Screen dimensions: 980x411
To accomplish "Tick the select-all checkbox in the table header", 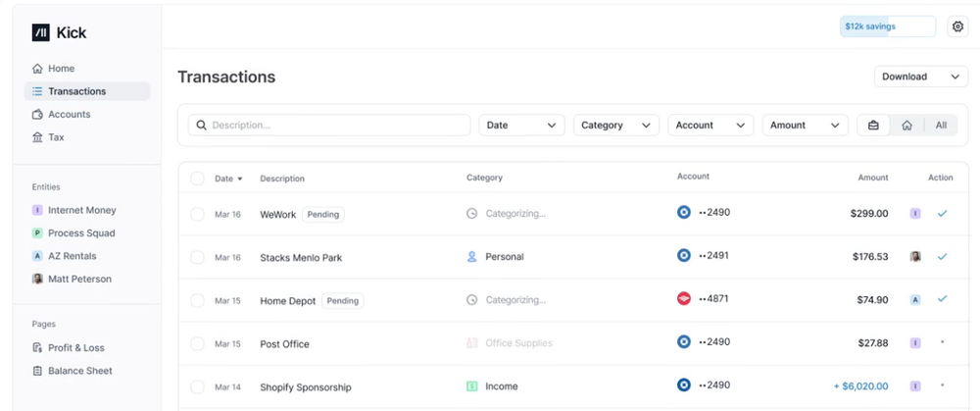I will 197,179.
